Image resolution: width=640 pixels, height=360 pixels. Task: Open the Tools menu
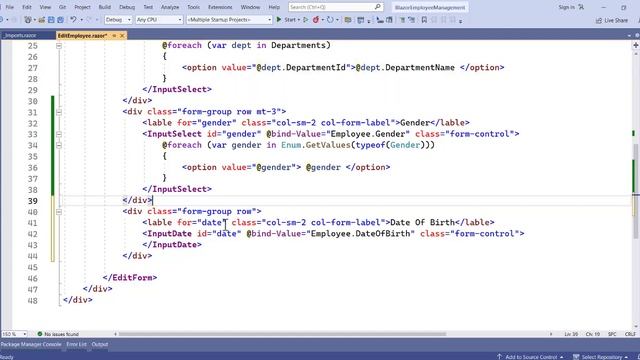(x=193, y=7)
